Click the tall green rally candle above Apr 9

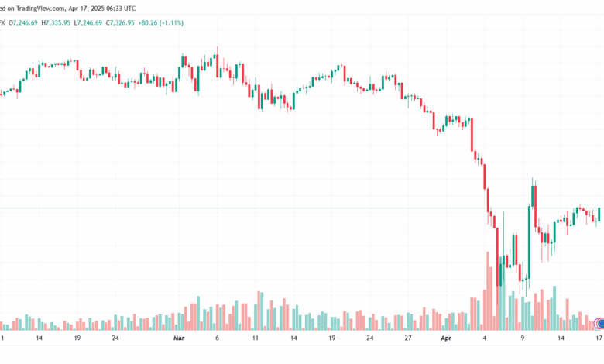(x=529, y=242)
